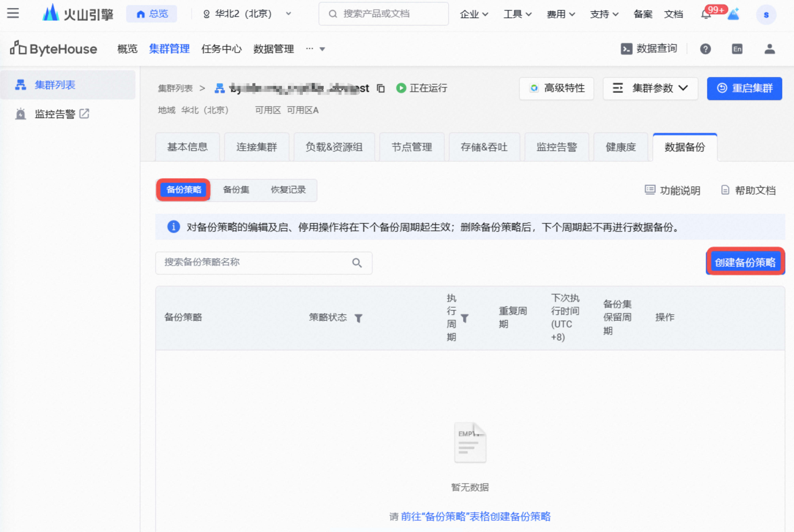Open 帮助文档
Screen dimensions: 794x532
748,190
